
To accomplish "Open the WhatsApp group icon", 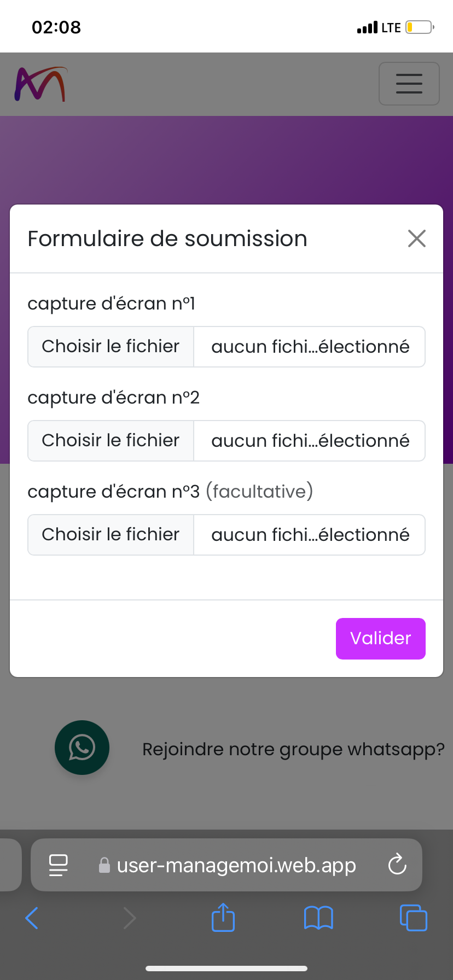I will [x=82, y=747].
